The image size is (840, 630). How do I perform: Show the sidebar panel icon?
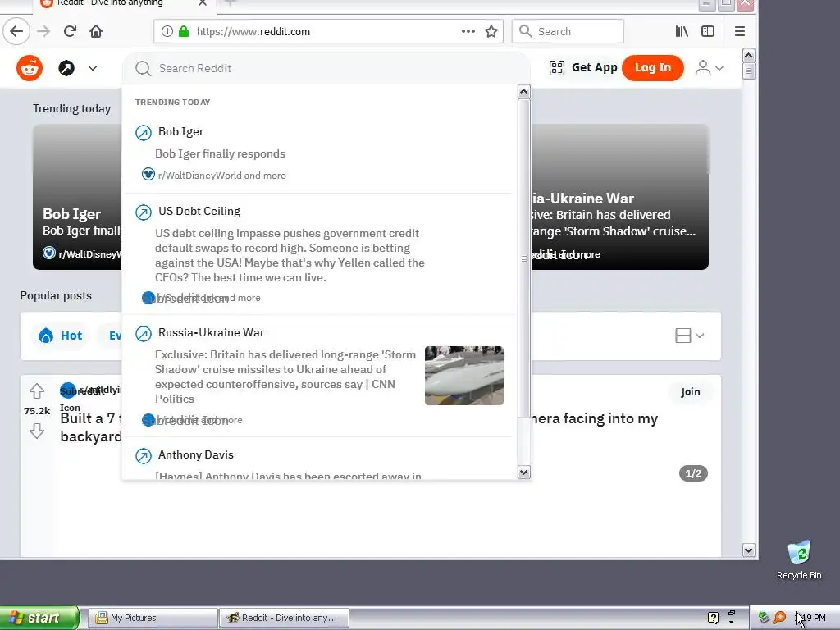pyautogui.click(x=708, y=32)
